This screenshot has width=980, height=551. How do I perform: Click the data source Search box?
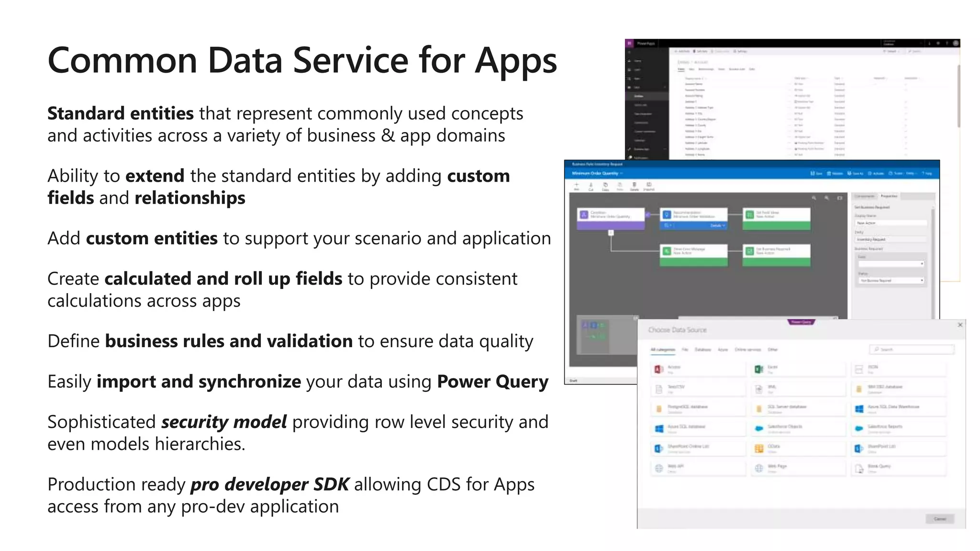click(x=912, y=350)
